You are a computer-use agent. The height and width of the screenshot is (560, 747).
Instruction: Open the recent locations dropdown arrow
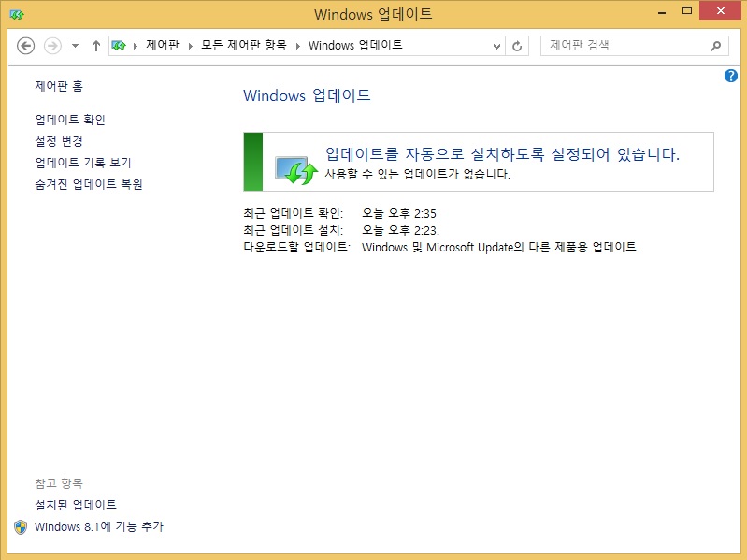[x=75, y=46]
